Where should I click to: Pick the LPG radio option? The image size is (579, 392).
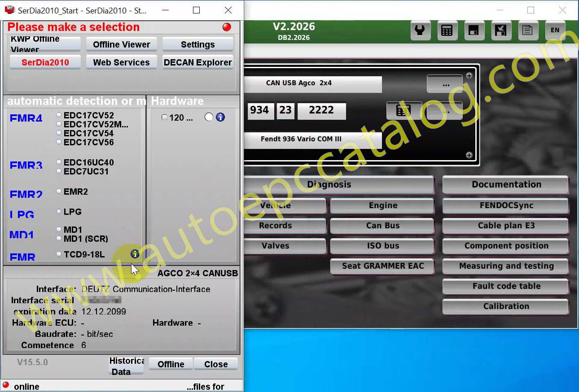tap(59, 211)
